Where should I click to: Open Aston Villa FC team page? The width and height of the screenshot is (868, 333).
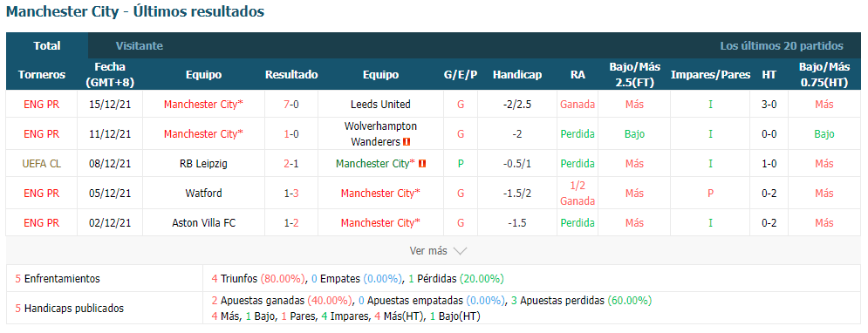[x=203, y=223]
